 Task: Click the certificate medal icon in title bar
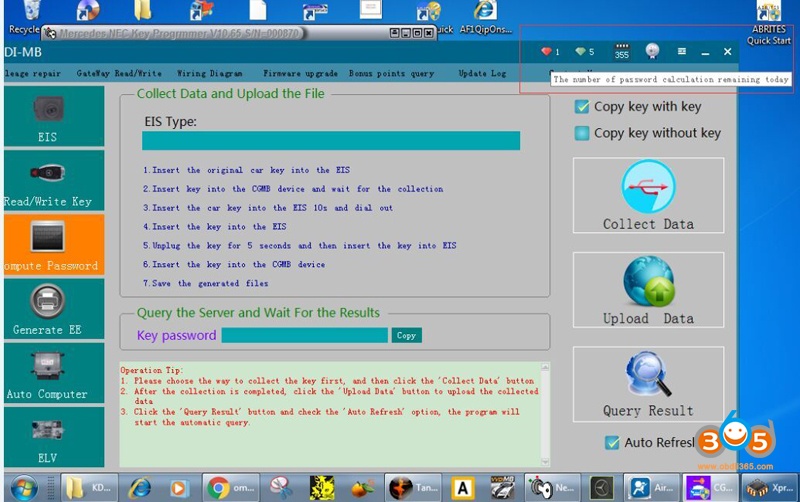[x=652, y=51]
